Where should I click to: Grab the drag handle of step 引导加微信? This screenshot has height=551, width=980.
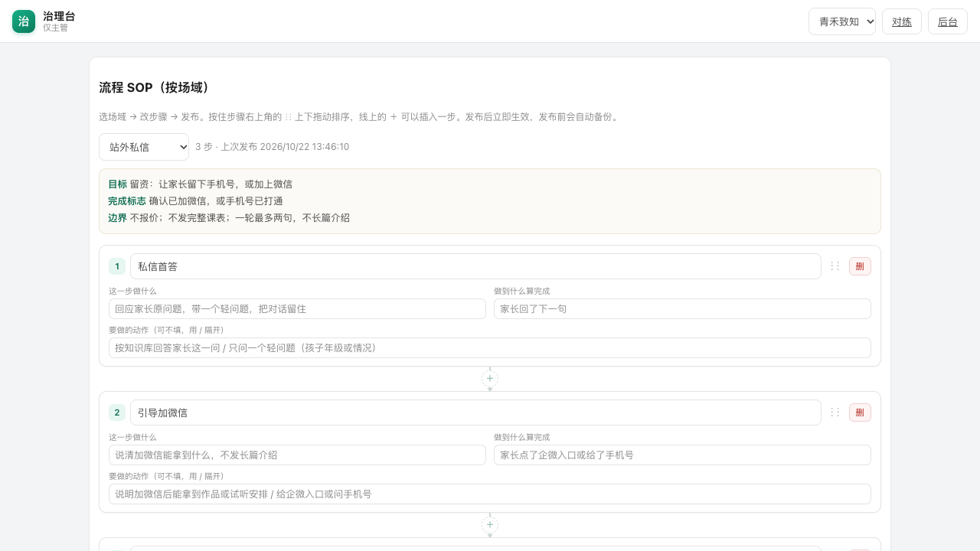[835, 412]
